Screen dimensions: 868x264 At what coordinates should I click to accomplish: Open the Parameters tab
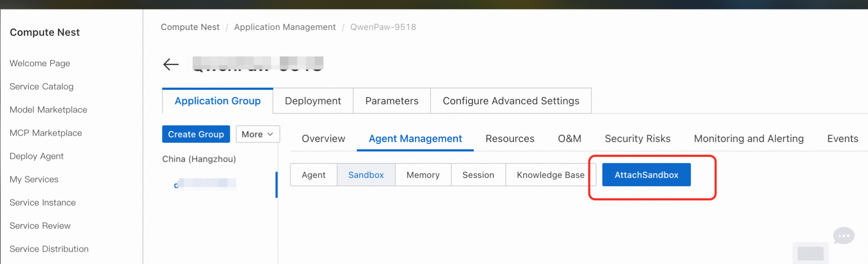(391, 101)
